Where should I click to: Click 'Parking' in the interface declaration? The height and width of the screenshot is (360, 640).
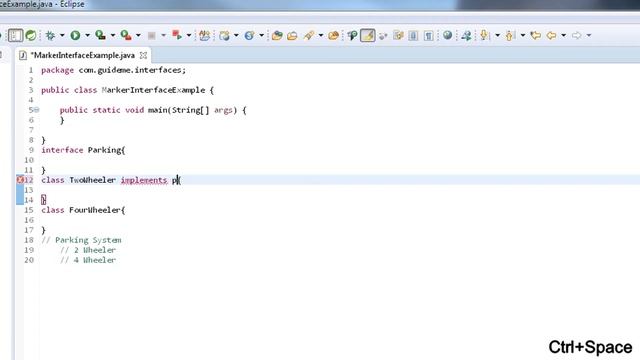coord(104,150)
